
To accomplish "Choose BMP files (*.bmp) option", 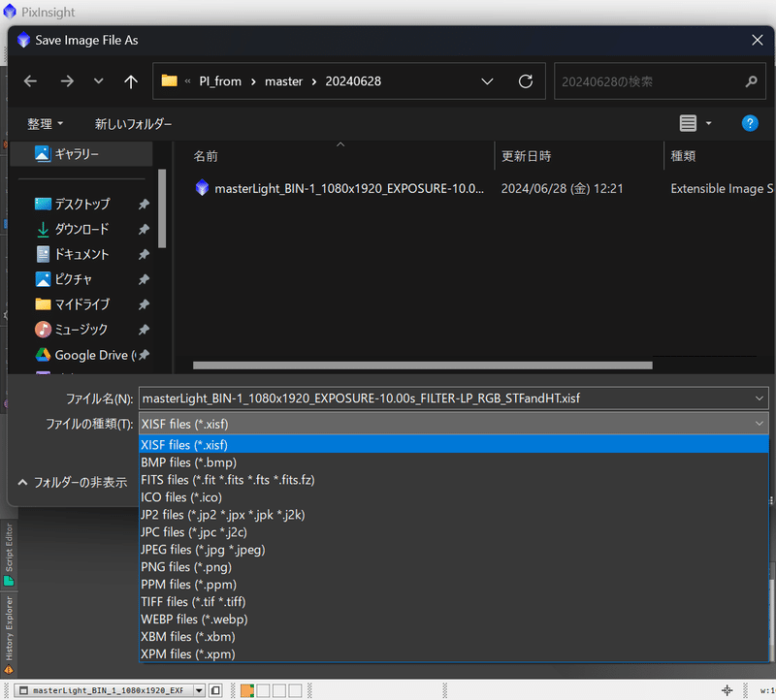I will tap(454, 462).
